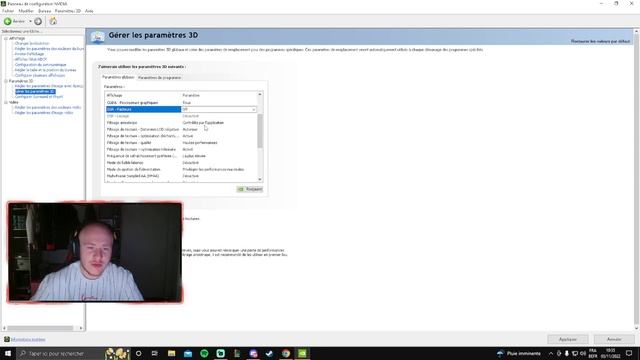
Task: Open the Windows Start menu
Action: 8,353
